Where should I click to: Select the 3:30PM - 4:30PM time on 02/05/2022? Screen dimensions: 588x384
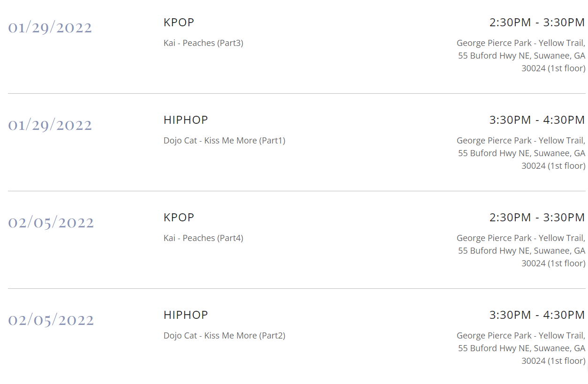tap(537, 315)
